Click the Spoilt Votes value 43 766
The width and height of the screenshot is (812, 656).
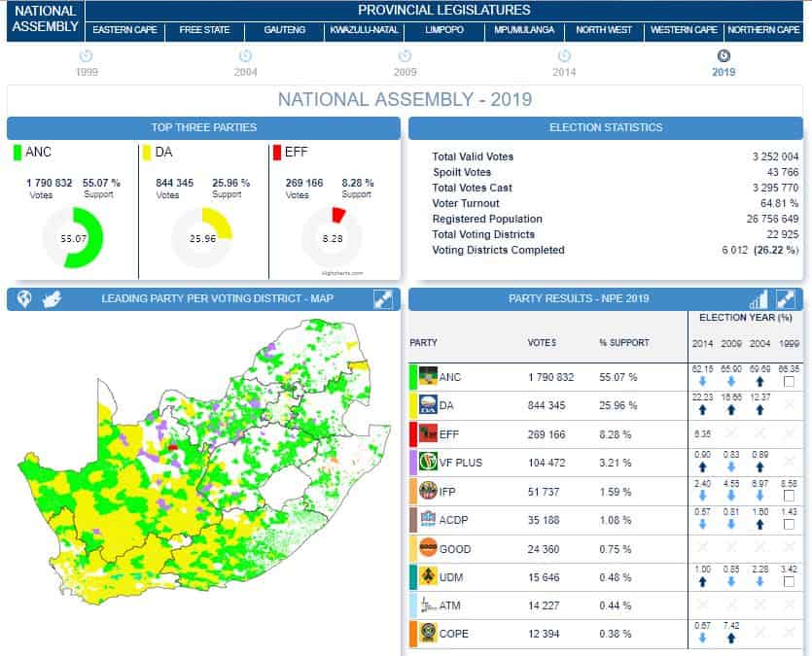[783, 172]
